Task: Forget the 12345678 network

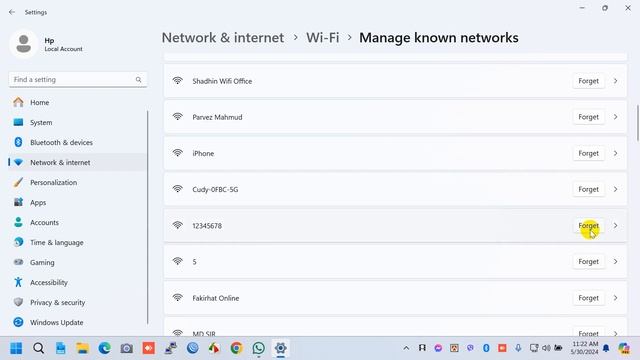Action: (588, 226)
